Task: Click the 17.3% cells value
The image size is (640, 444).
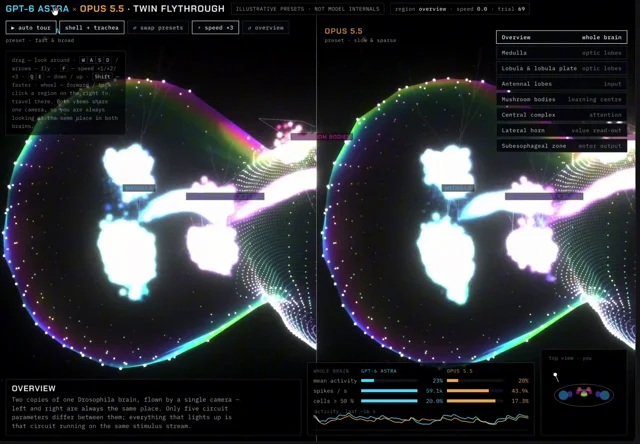Action: tap(520, 401)
